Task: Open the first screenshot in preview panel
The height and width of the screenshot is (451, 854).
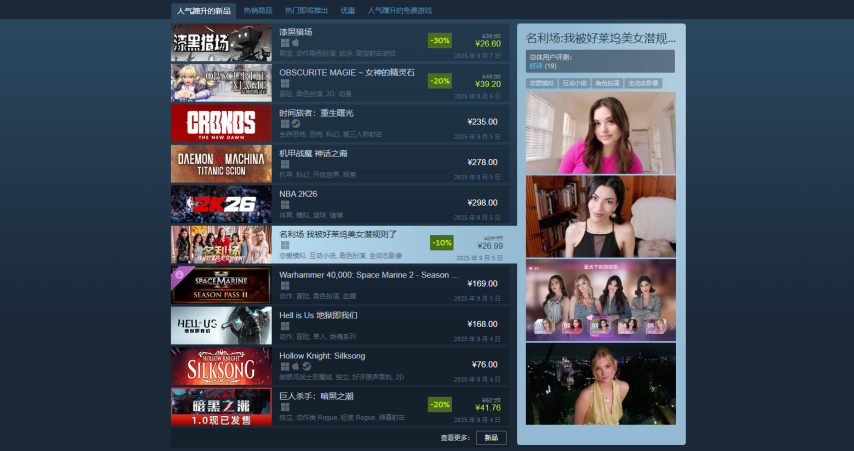Action: (x=600, y=133)
